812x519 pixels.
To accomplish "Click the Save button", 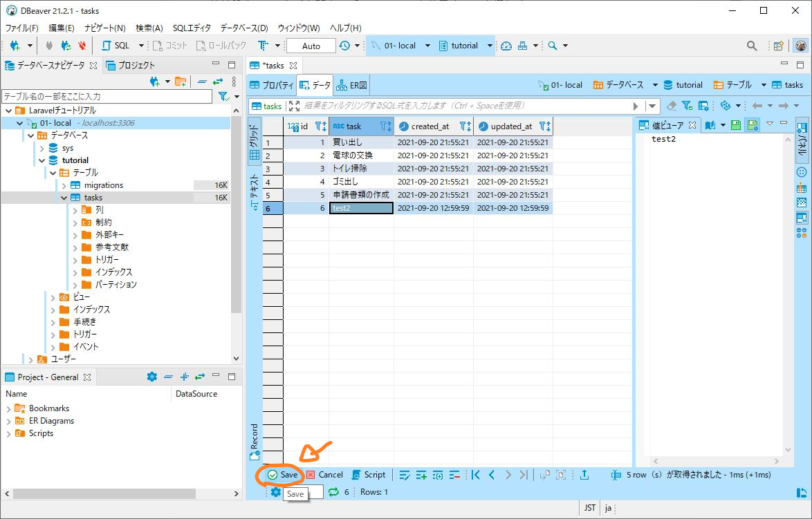I will pos(283,475).
